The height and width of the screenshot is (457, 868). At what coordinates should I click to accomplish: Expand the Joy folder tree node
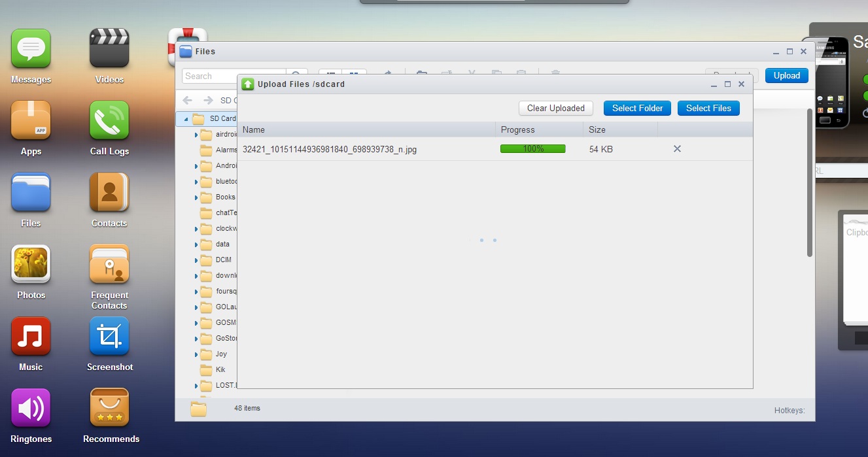click(196, 354)
